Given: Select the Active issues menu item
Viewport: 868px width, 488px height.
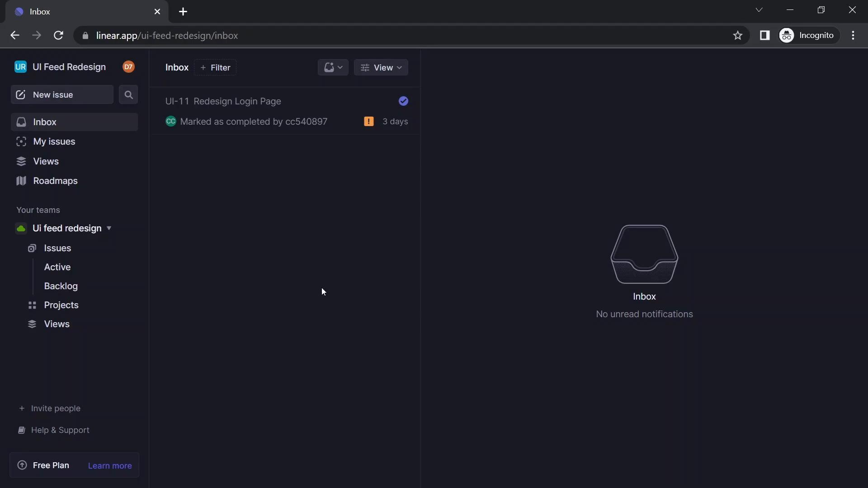Looking at the screenshot, I should point(57,266).
